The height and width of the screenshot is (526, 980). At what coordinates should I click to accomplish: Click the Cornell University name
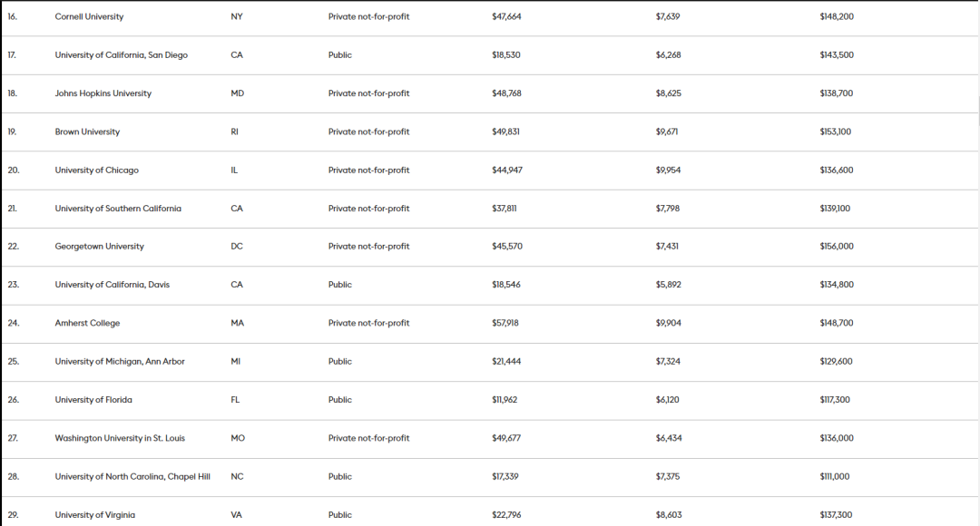89,16
